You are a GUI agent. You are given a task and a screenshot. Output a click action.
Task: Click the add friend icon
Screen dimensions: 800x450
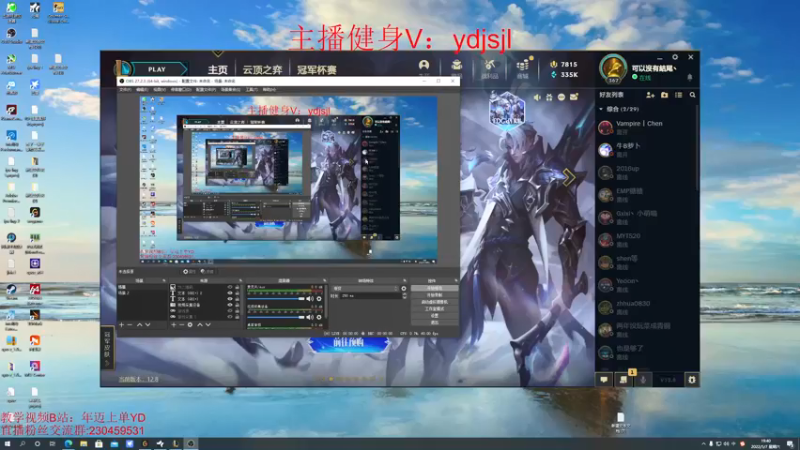(x=650, y=95)
